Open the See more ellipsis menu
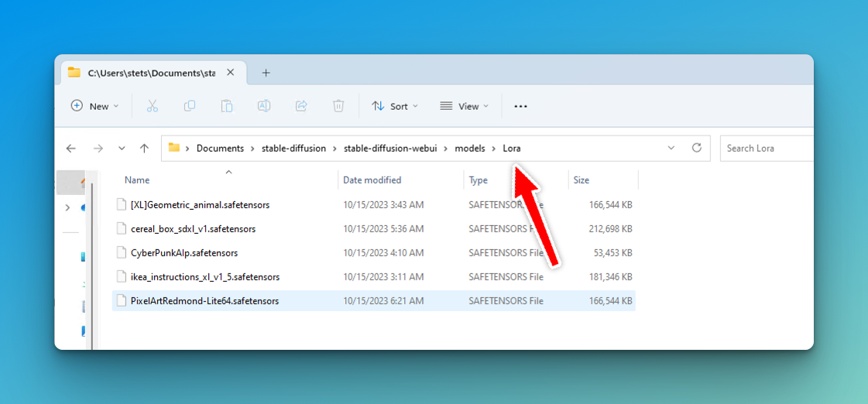The width and height of the screenshot is (868, 404). click(520, 106)
